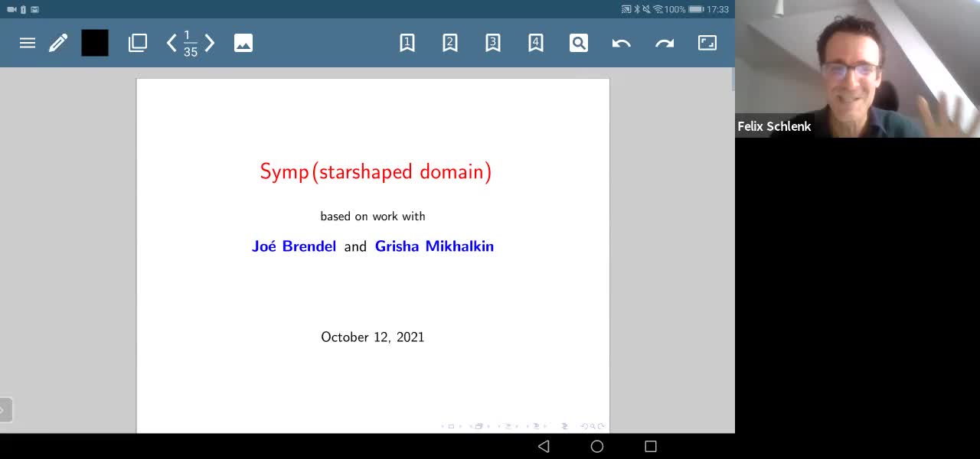Tap the camera recording status icon
The width and height of the screenshot is (980, 459).
click(11, 9)
